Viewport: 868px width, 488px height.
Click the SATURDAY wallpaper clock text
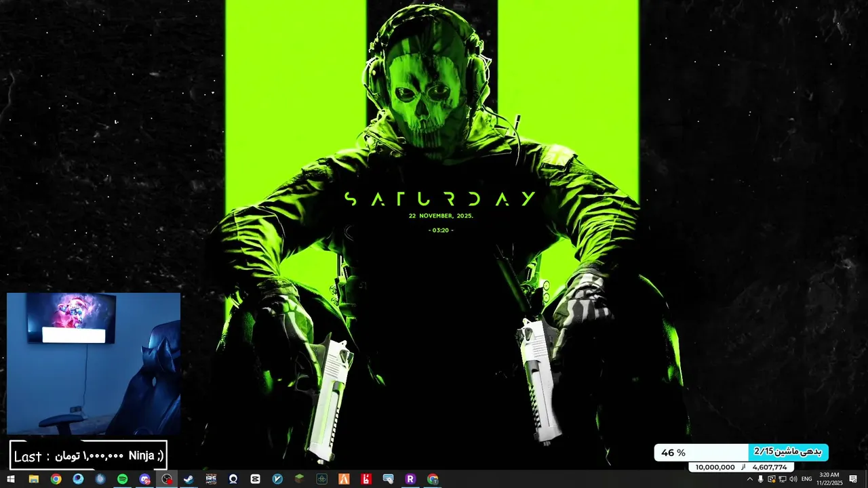pos(440,199)
